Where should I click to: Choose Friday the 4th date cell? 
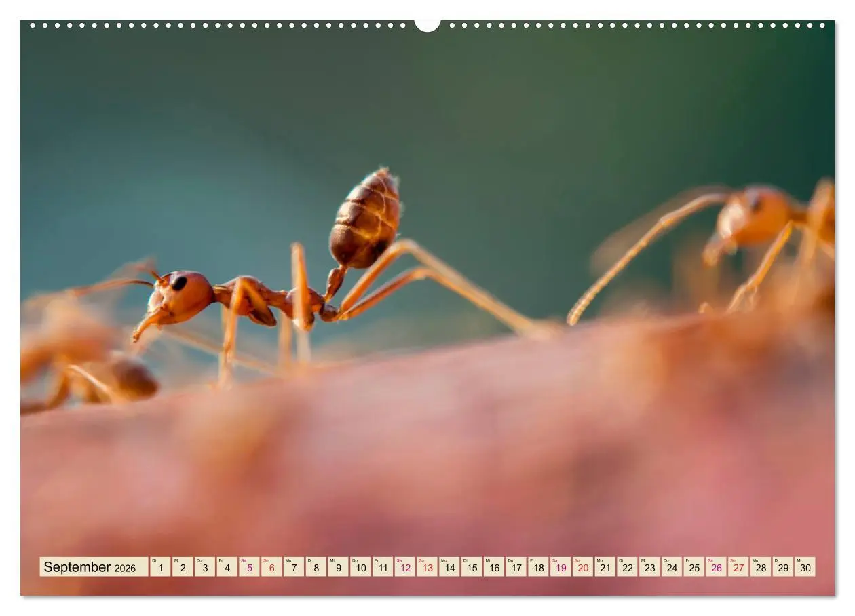[227, 567]
